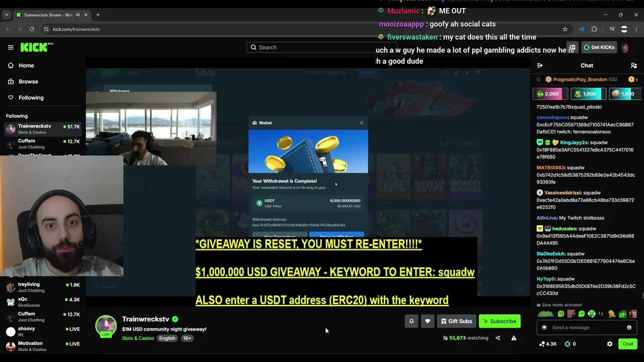Share the stream via share icon

pyautogui.click(x=498, y=338)
